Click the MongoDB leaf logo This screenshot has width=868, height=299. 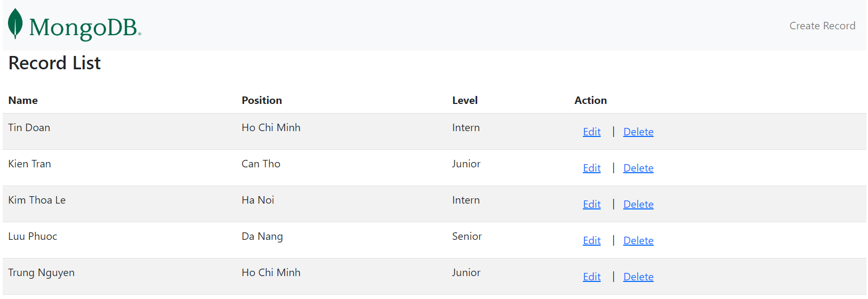[15, 24]
